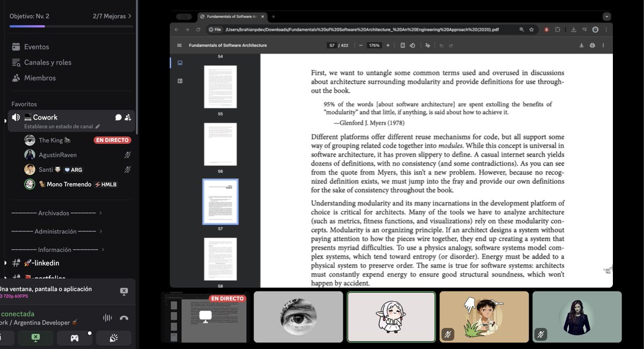Focus the white-haired elf avatar tile
This screenshot has height=349, width=644.
pyautogui.click(x=391, y=317)
